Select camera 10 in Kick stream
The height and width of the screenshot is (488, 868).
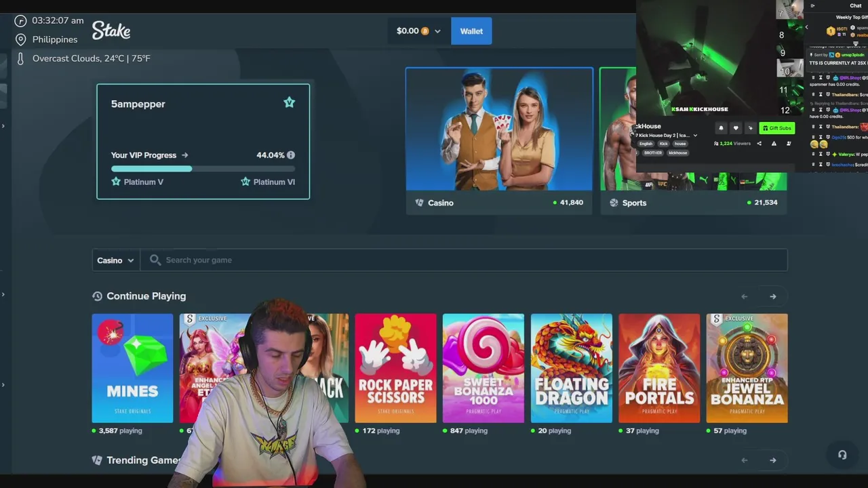[x=790, y=68]
